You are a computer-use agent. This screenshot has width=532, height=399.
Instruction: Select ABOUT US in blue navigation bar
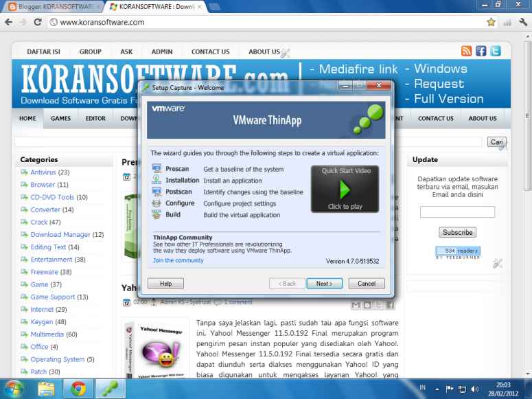coord(482,118)
